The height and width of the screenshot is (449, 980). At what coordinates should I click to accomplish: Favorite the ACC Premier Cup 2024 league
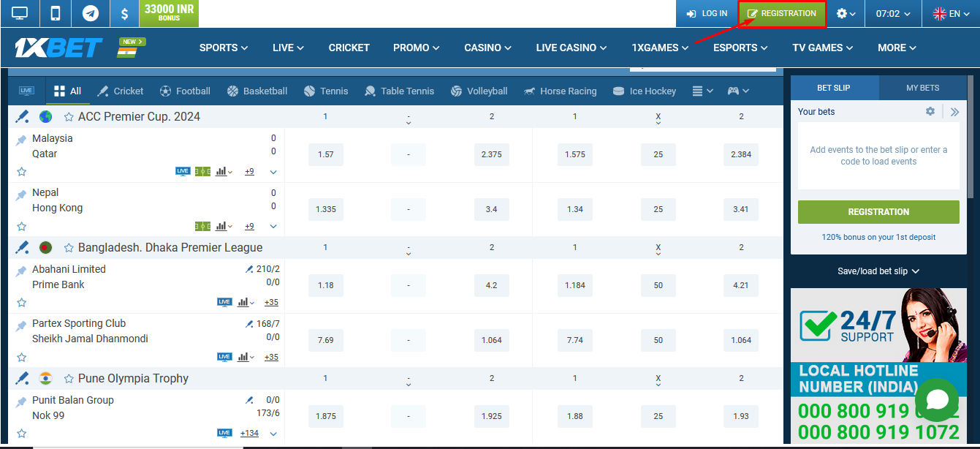pyautogui.click(x=69, y=117)
